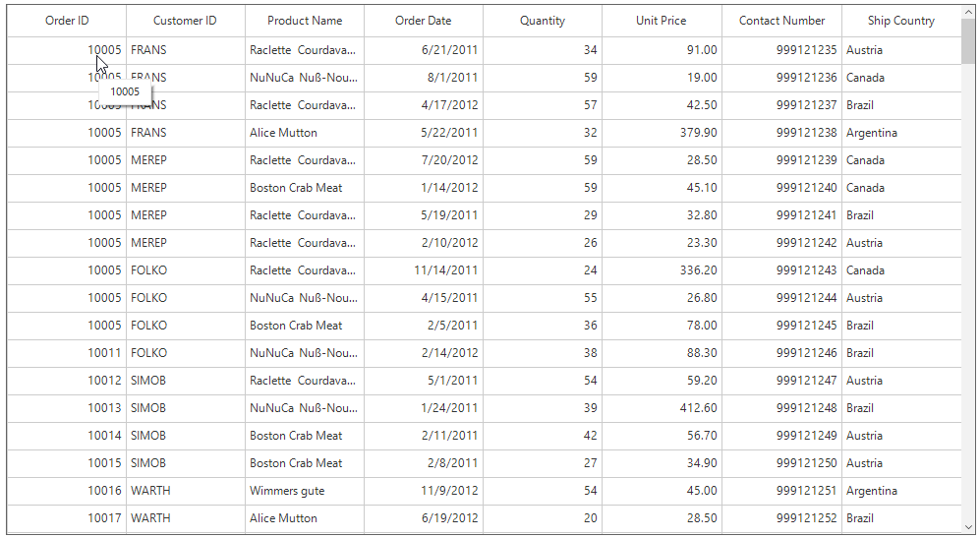Sort by the Customer ID column header
The height and width of the screenshot is (538, 980).
click(185, 21)
